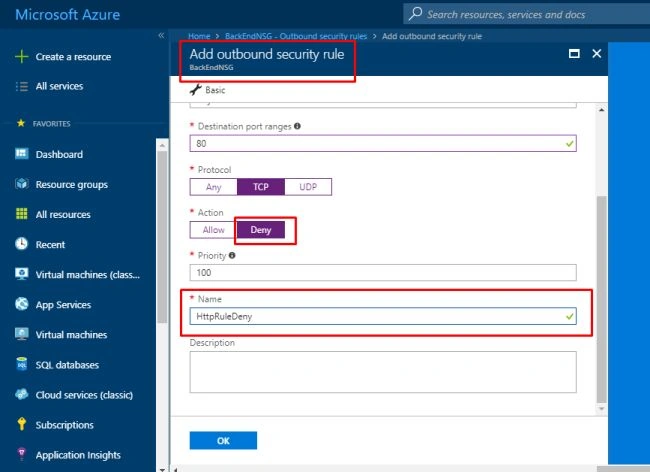
Task: Click the Basic mode label
Action: [215, 90]
